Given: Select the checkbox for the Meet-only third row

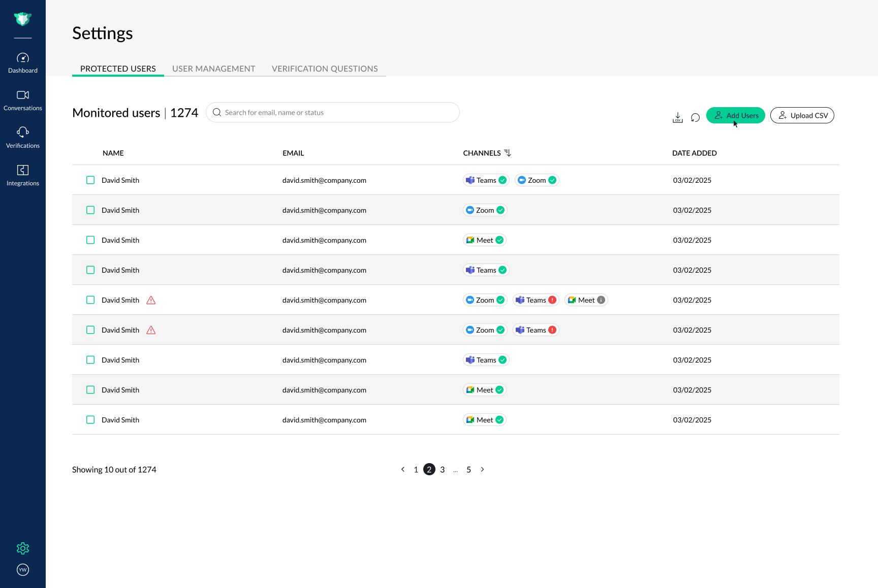Looking at the screenshot, I should tap(90, 240).
